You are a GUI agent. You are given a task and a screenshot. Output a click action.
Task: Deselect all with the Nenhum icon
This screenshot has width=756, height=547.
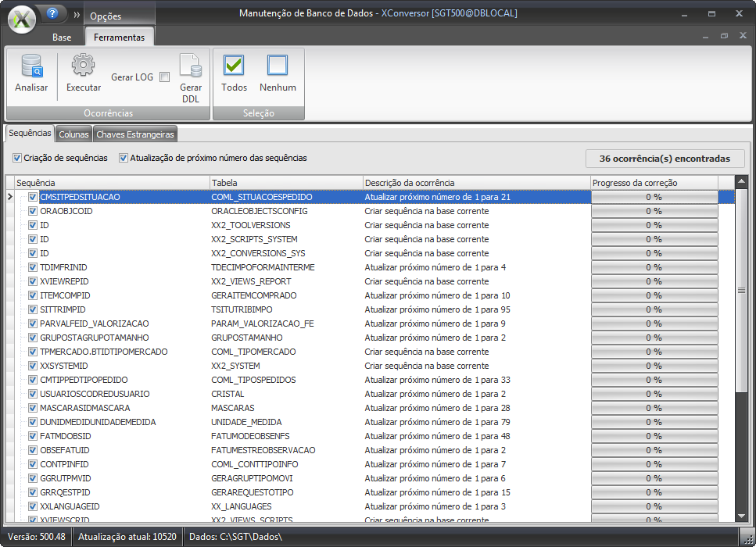pos(278,66)
